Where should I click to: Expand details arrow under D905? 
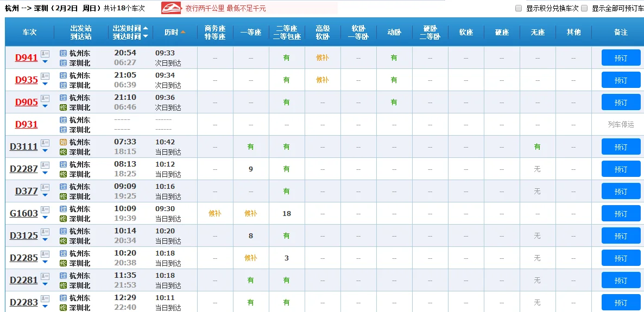pyautogui.click(x=45, y=106)
